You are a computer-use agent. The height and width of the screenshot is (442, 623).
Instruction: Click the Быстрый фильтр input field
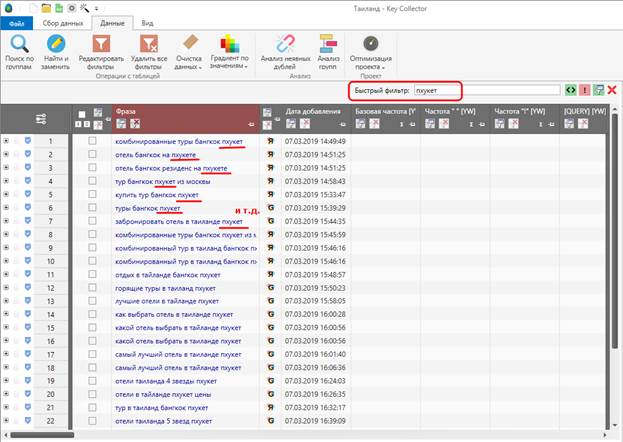pyautogui.click(x=487, y=90)
